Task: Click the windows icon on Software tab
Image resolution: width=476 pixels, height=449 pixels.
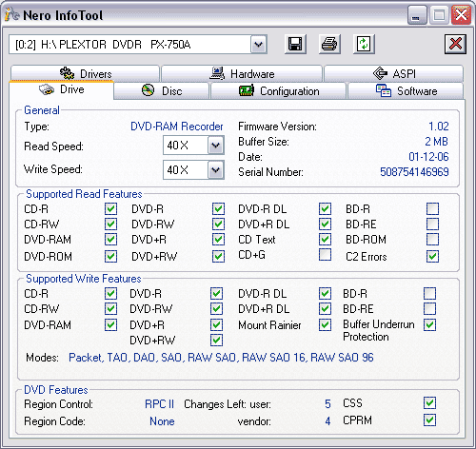Action: [x=384, y=90]
